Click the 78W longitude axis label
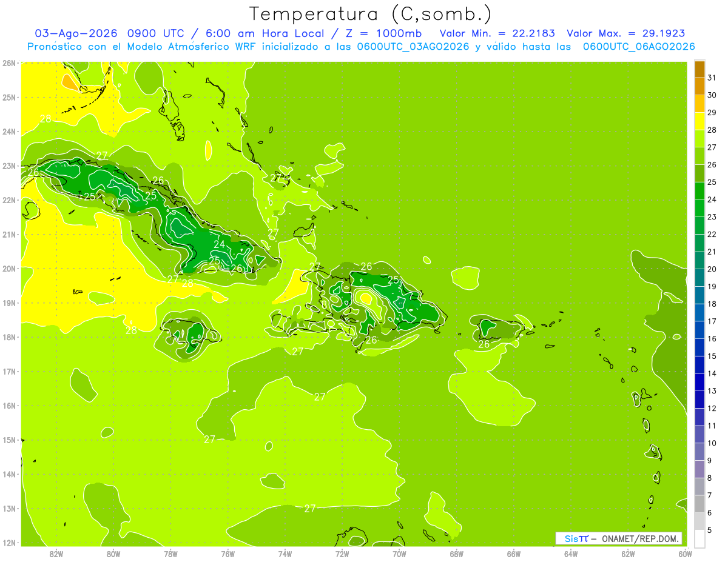This screenshot has width=728, height=562. tap(170, 554)
